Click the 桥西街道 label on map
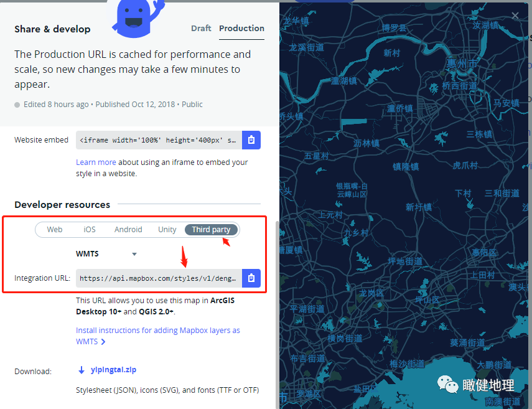 459,85
